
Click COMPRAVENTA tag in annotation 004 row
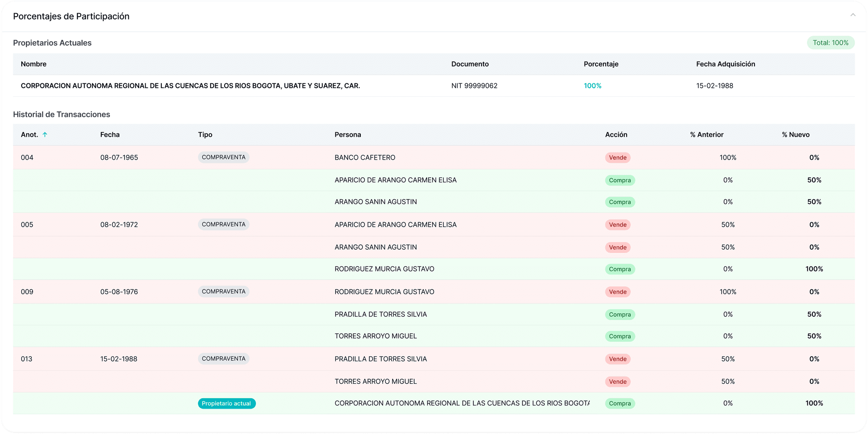point(223,157)
